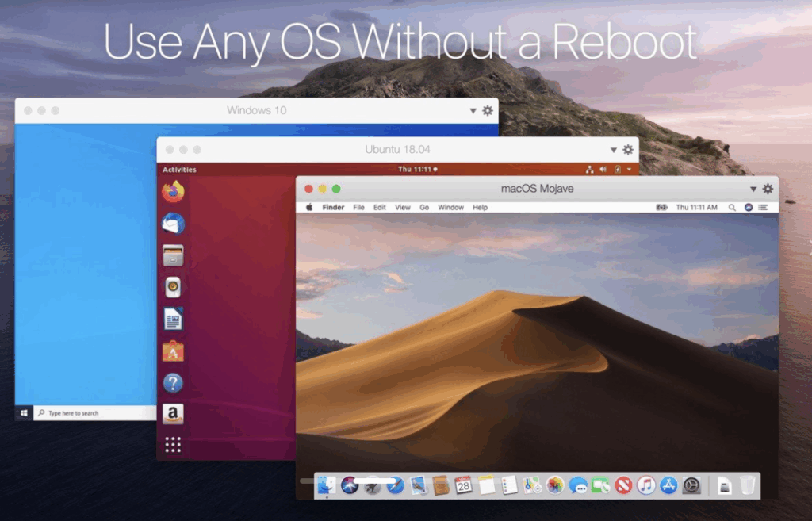The image size is (812, 521).
Task: Open Ubuntu 18.04 VM settings gear
Action: pyautogui.click(x=628, y=150)
